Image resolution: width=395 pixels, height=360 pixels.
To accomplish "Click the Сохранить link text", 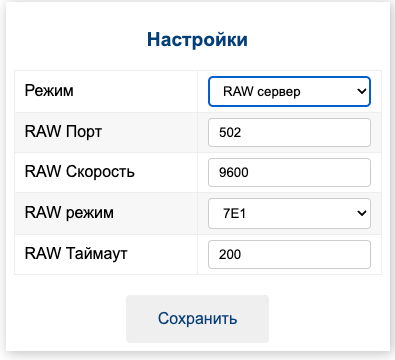I will 197,319.
